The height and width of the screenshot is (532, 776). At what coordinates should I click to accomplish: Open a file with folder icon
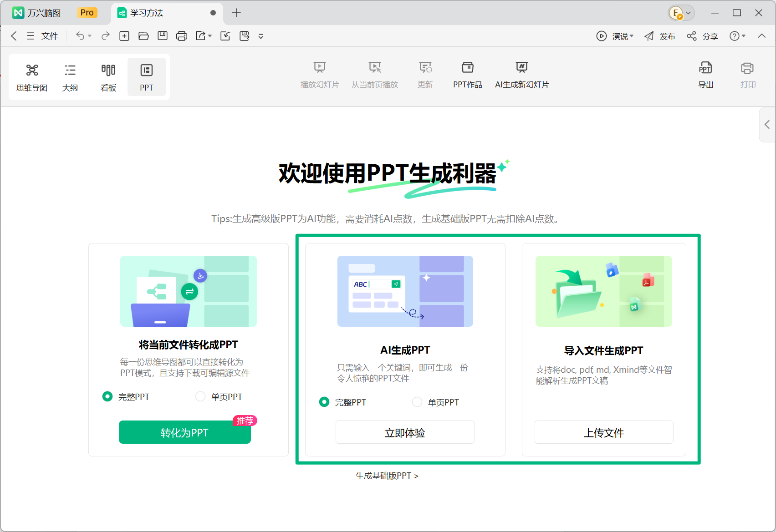coord(143,36)
